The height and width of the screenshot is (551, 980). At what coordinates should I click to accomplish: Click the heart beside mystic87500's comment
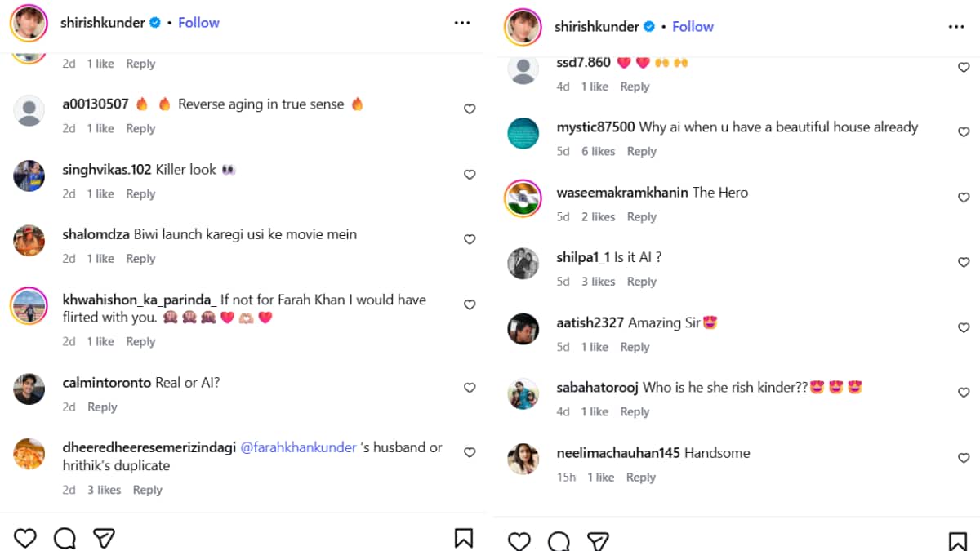964,131
